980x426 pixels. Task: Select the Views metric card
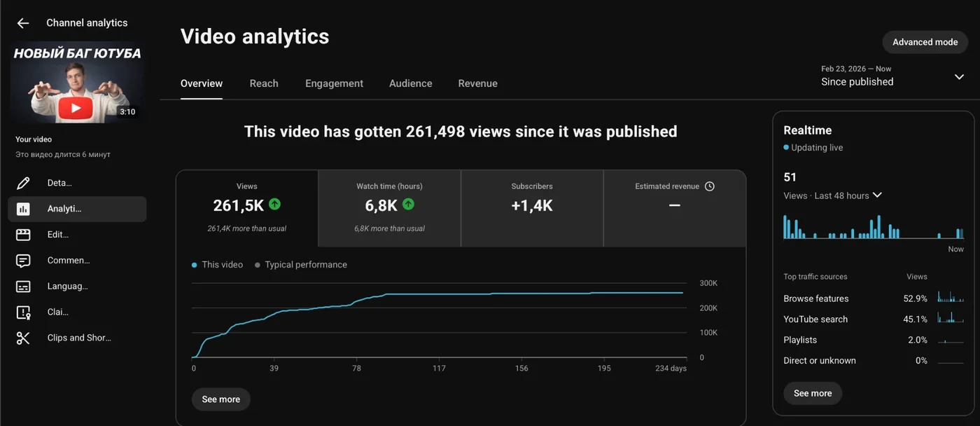pos(247,208)
